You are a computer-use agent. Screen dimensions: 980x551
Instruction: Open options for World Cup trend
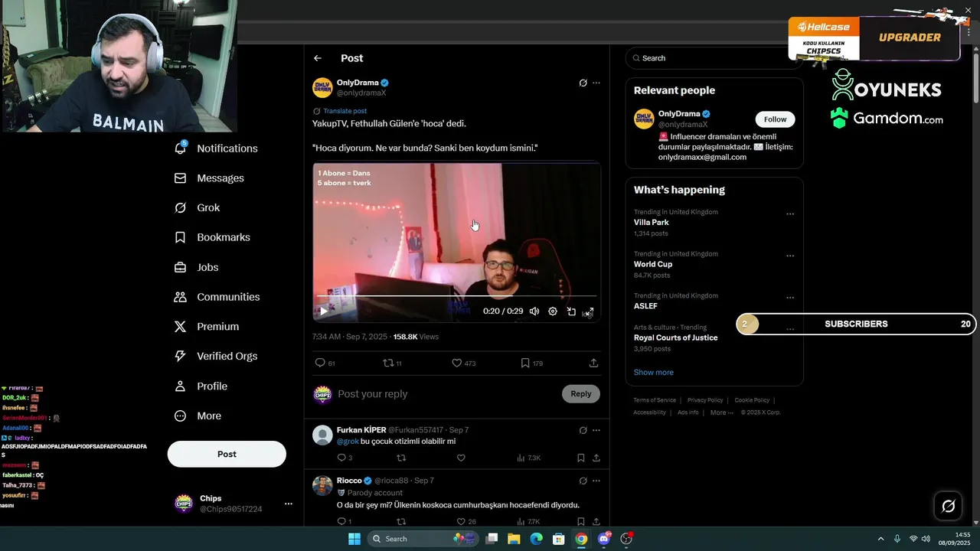point(790,256)
